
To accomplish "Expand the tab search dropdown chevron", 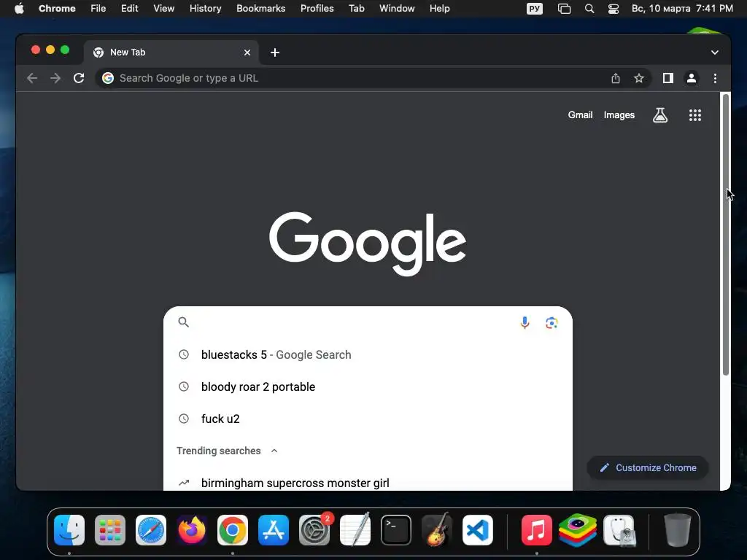I will pyautogui.click(x=715, y=52).
